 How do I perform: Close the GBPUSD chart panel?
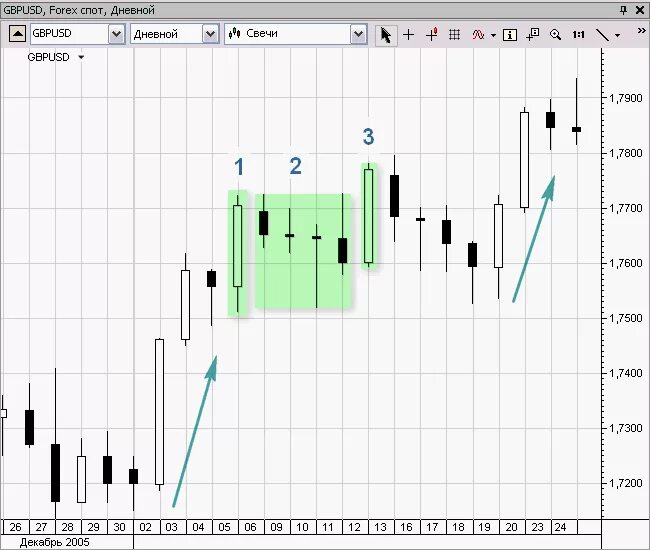pos(640,10)
